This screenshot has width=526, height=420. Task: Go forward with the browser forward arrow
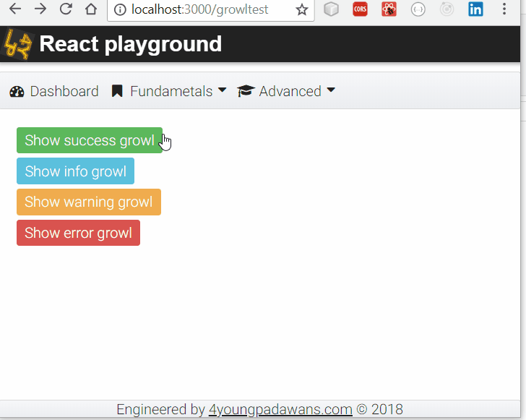40,9
